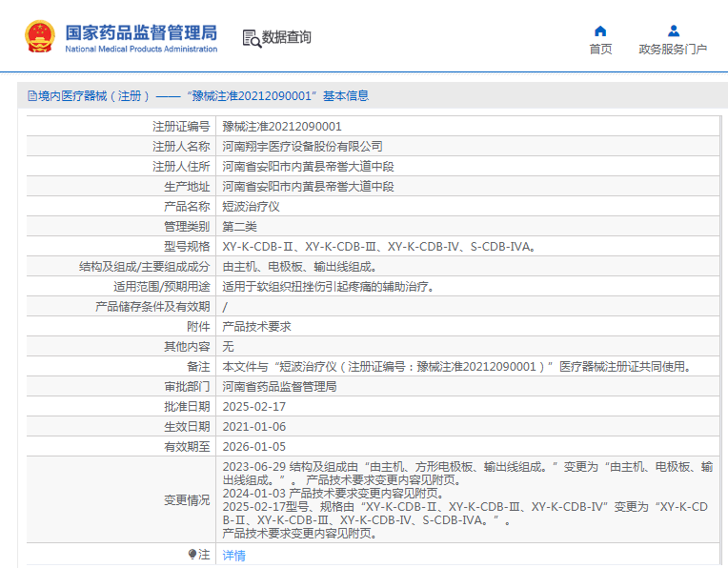
Task: Click effective date 2021-01-06
Action: [254, 426]
